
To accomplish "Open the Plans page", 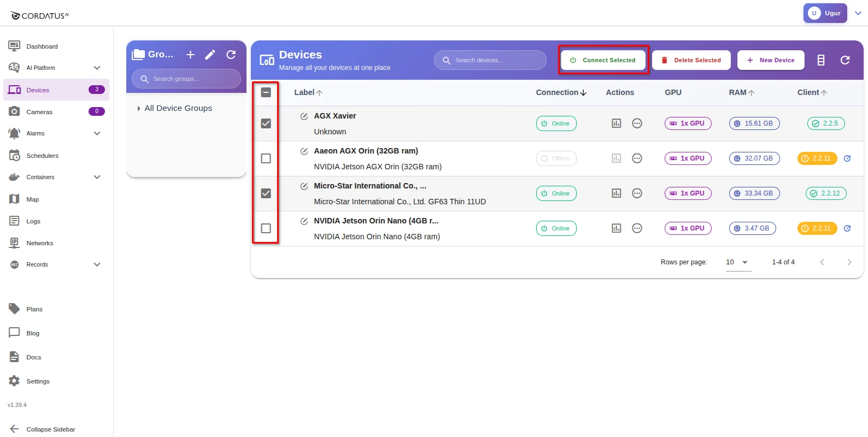I will tap(56, 309).
